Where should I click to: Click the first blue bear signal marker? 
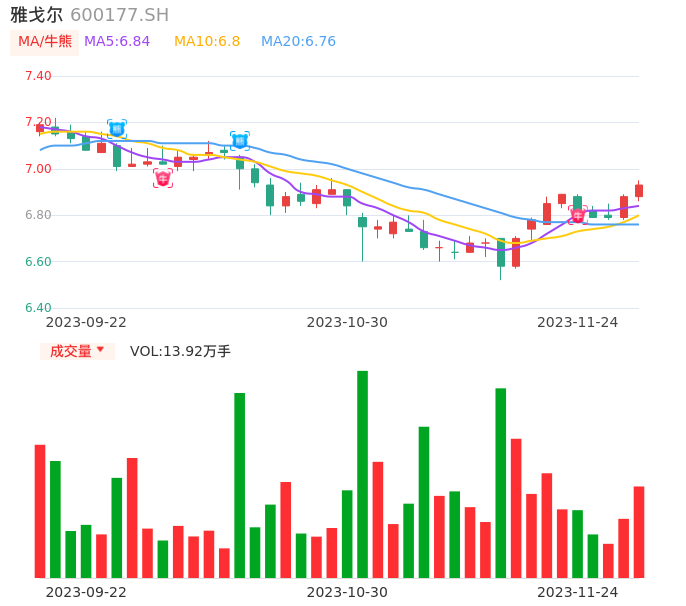(117, 129)
